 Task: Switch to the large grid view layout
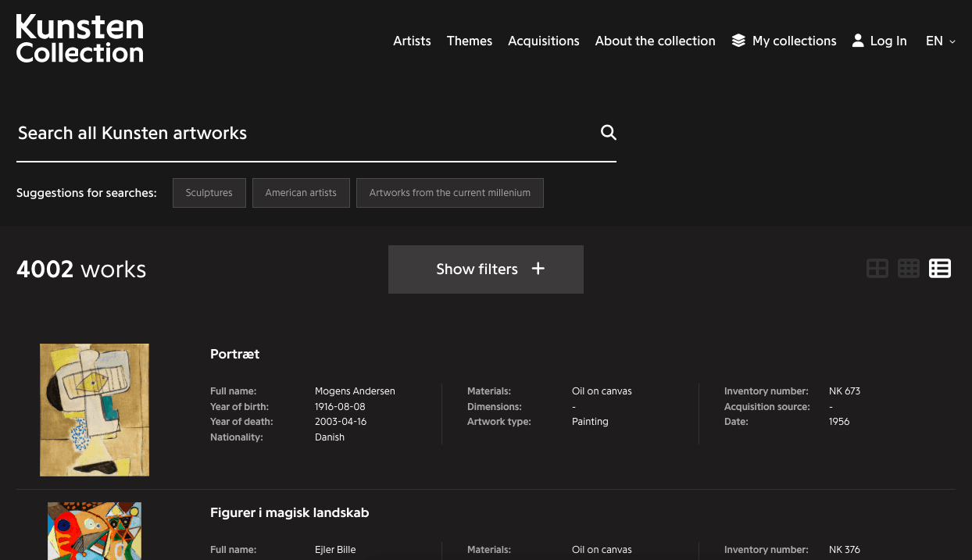pyautogui.click(x=877, y=268)
